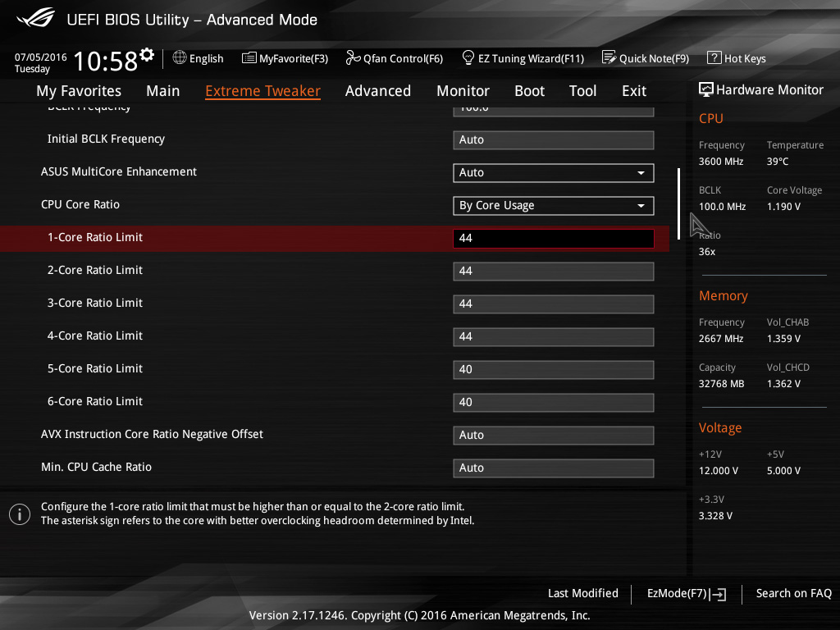Select the 5-Core Ratio Limit label
840x630 pixels.
click(95, 368)
